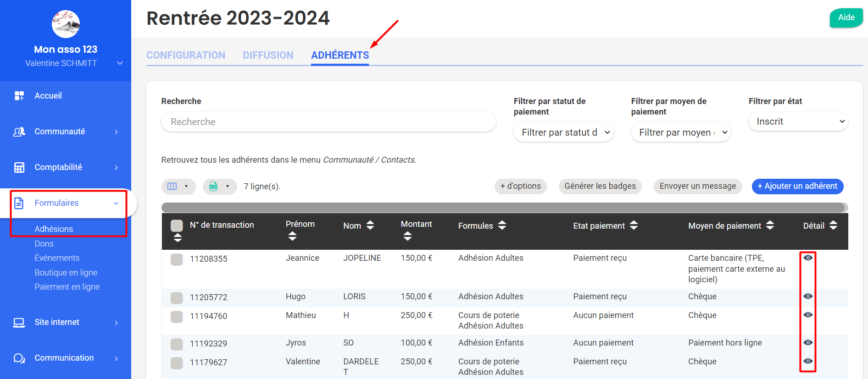The width and height of the screenshot is (868, 379).
Task: Open the DIFFUSION tab
Action: (268, 55)
